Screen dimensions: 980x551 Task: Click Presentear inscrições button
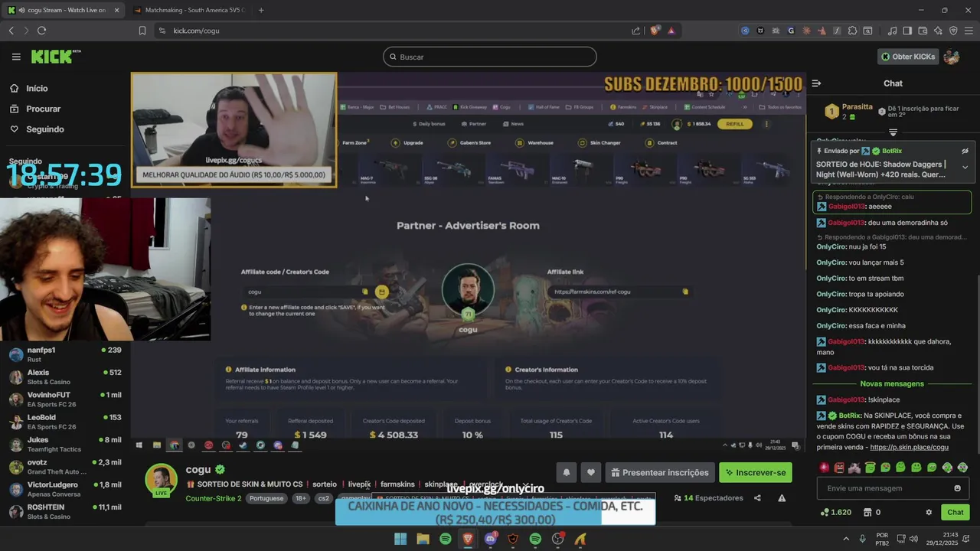coord(660,472)
